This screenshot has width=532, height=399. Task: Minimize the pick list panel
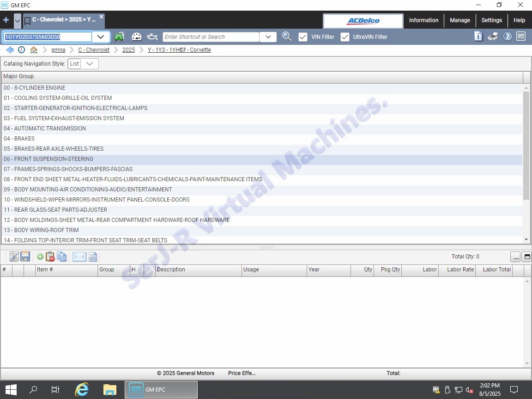click(515, 257)
